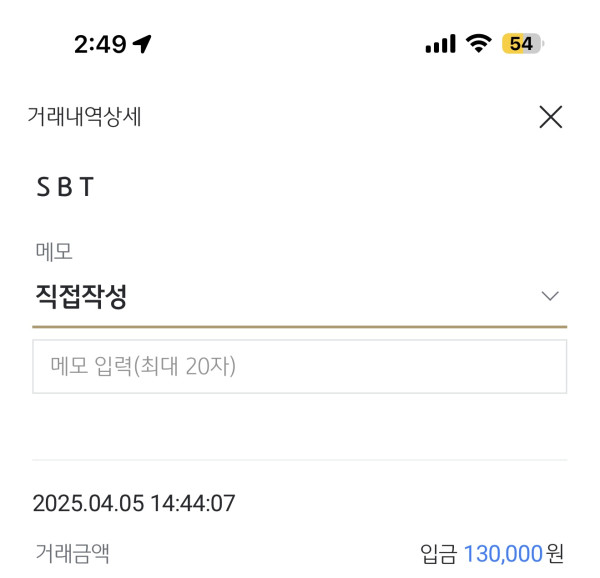Tap the 거래내역상세 header title
The height and width of the screenshot is (578, 600).
[84, 117]
